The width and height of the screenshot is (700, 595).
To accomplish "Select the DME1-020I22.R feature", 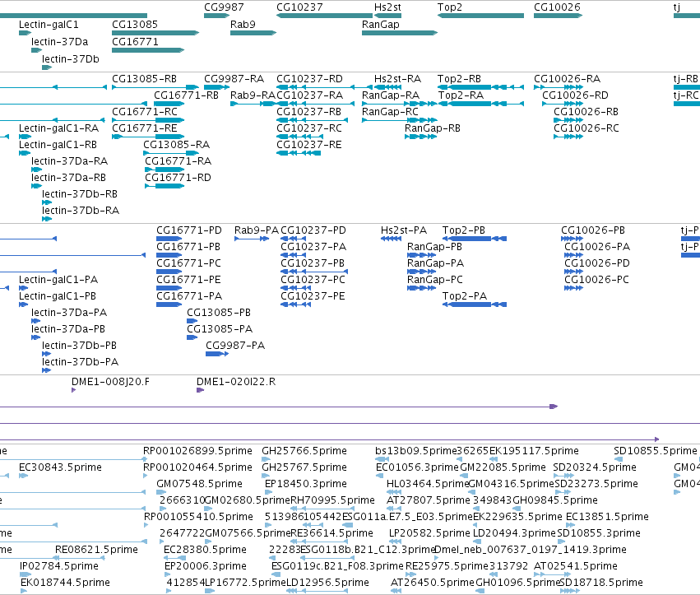I will tap(236, 383).
